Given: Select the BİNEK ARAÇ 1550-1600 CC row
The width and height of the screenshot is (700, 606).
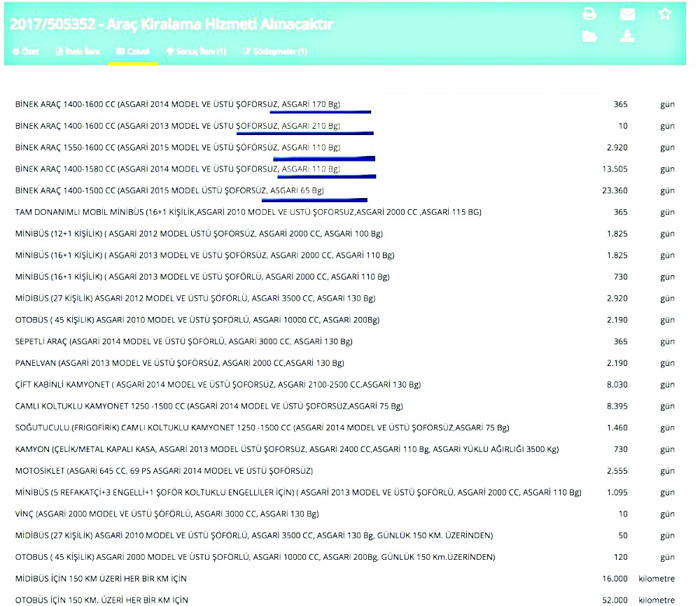Looking at the screenshot, I should (x=177, y=148).
